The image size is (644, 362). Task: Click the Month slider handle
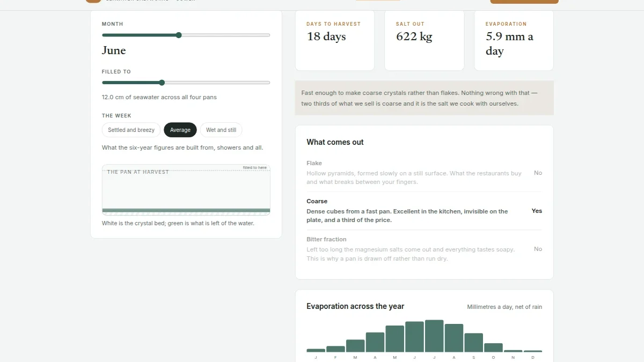[179, 35]
